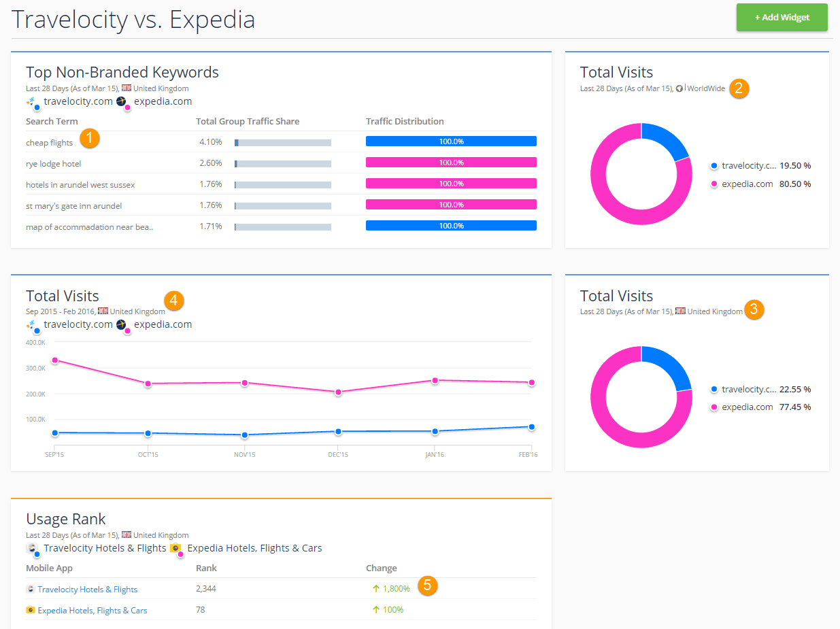
Task: Select 'map of accommadation near bea..' search term
Action: point(89,227)
